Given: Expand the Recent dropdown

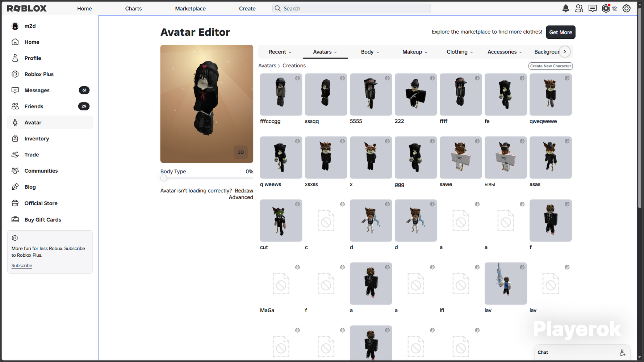Looking at the screenshot, I should coord(280,52).
